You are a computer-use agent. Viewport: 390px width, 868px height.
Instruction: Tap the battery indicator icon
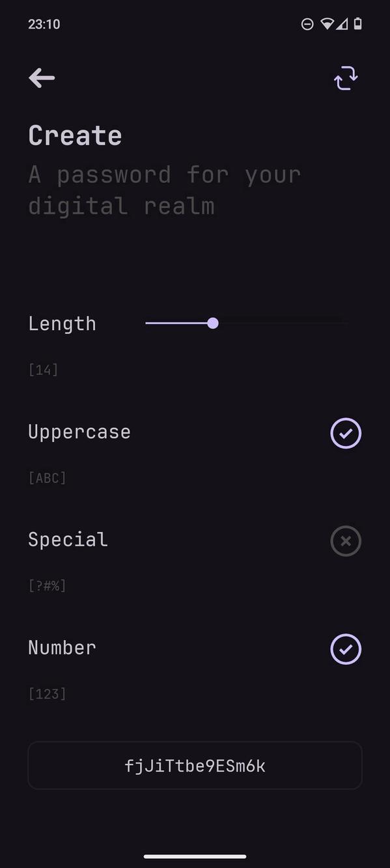[359, 24]
